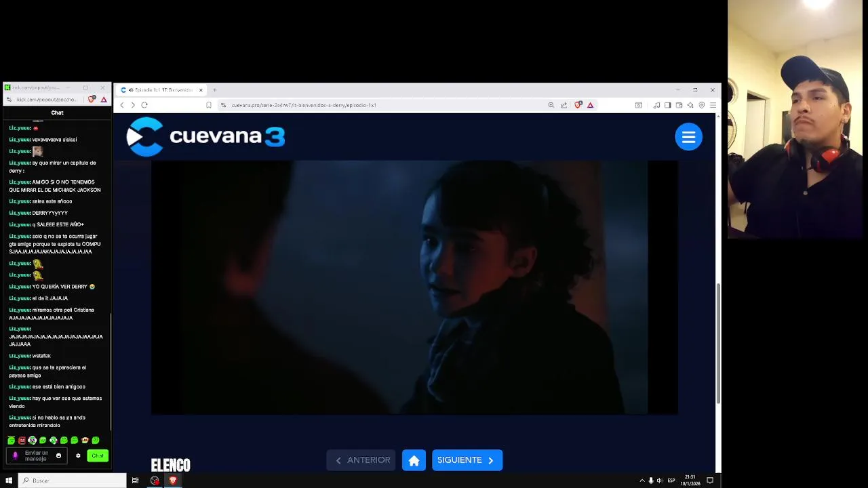Go back in the Cuevana browser window
The width and height of the screenshot is (868, 488).
122,105
